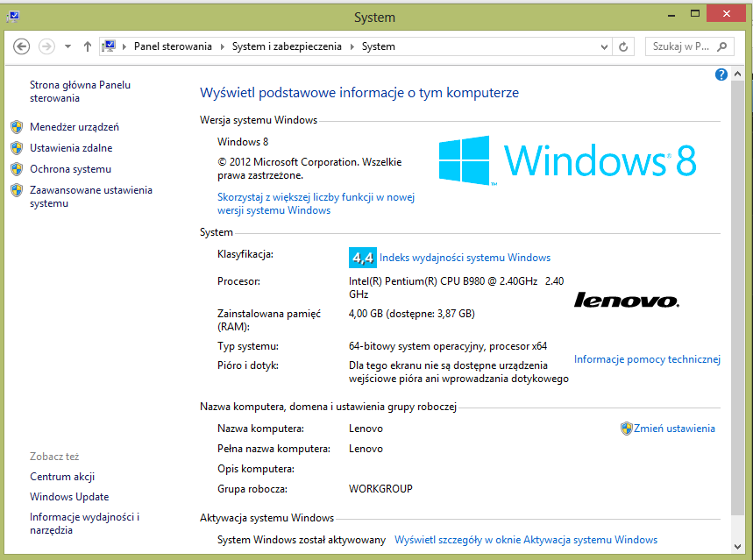Viewport: 753px width, 560px height.
Task: Click the processor value Intel(R) Pentium(R)
Action: point(456,287)
